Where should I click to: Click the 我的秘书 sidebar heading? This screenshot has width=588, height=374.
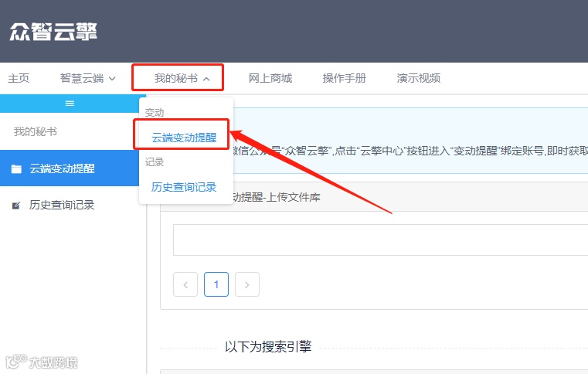coord(36,131)
